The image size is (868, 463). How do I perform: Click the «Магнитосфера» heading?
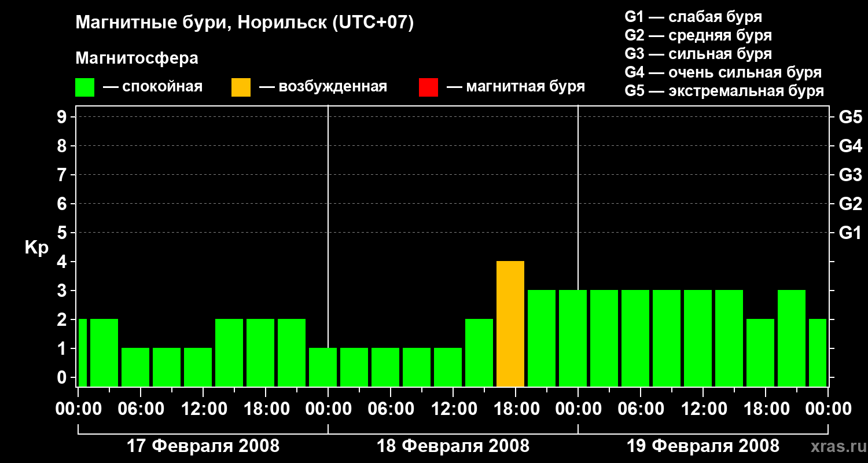click(137, 58)
